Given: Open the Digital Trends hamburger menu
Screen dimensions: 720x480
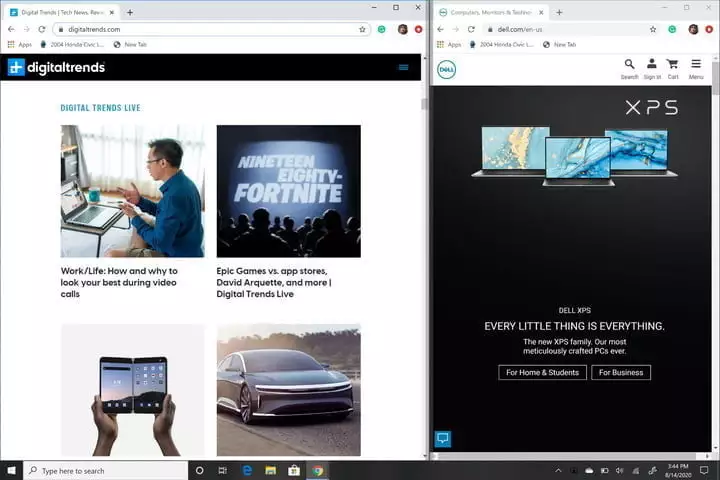Looking at the screenshot, I should (403, 67).
